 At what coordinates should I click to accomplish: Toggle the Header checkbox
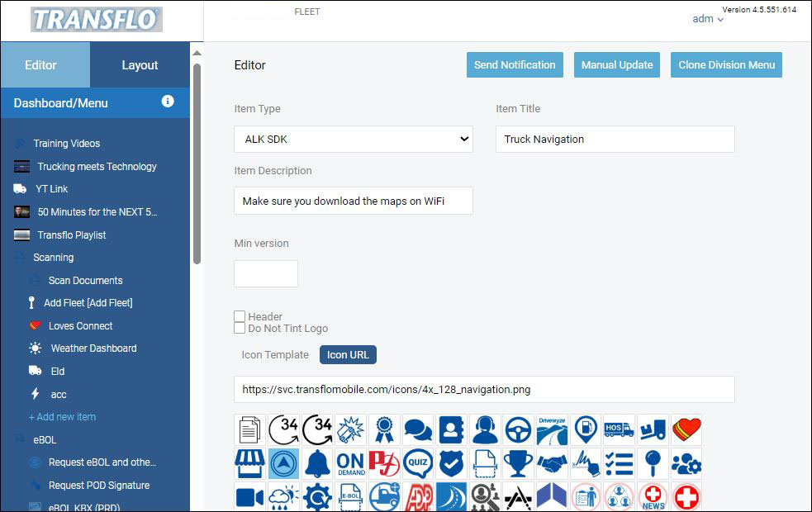(x=240, y=316)
